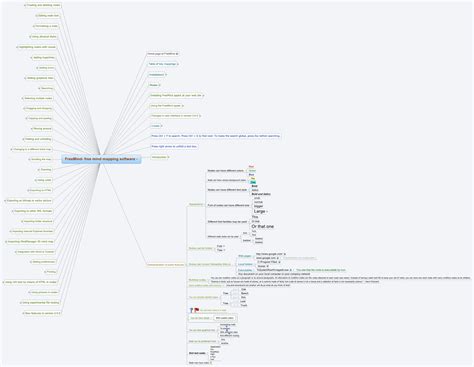The width and height of the screenshot is (474, 367).
Task: Select the Exporting to HTML node
Action: point(41,190)
